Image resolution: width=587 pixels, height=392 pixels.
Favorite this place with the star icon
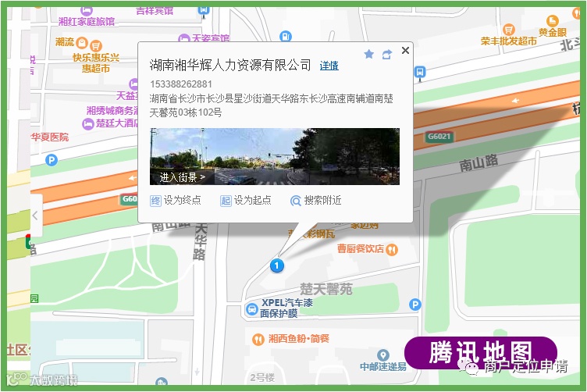pyautogui.click(x=368, y=55)
